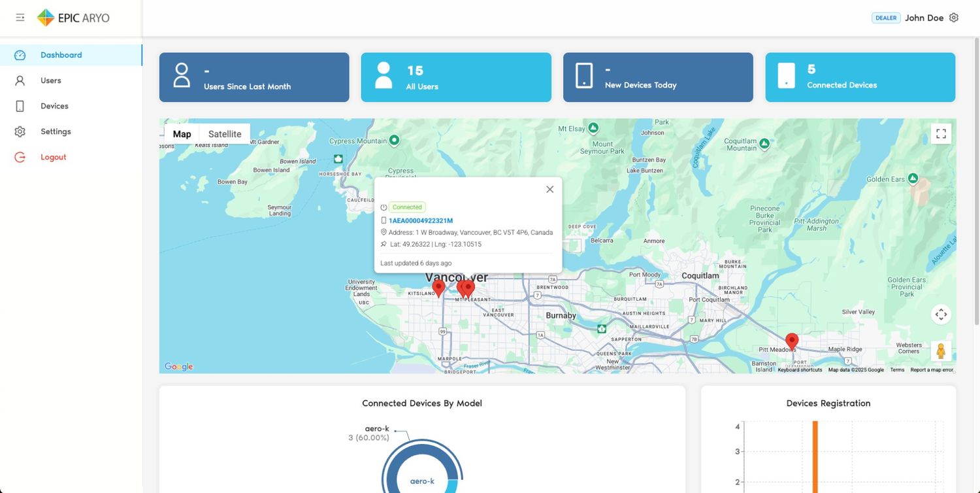Toggle fullscreen view on the map
Screen dimensions: 980x493
tap(941, 134)
